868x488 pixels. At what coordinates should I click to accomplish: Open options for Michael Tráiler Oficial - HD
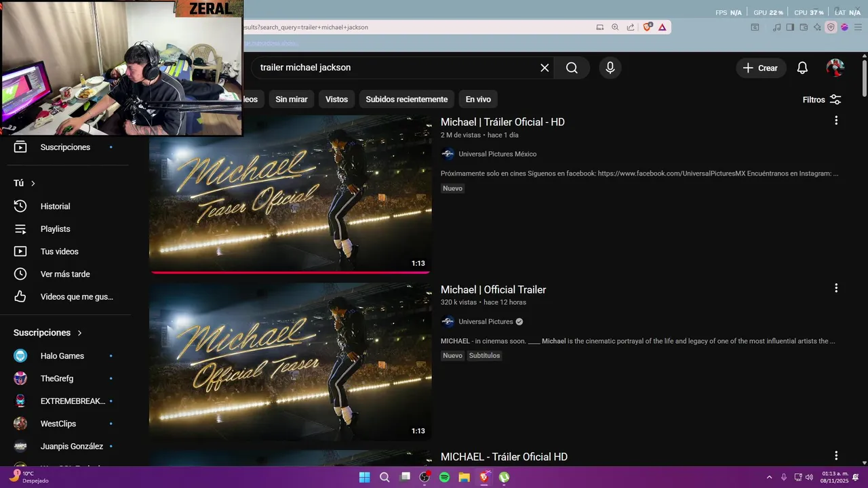(x=836, y=121)
